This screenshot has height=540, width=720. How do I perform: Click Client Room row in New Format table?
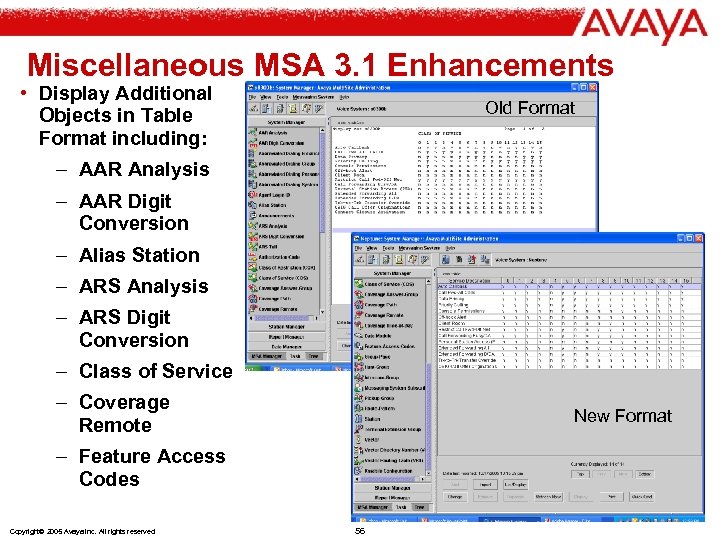click(569, 323)
